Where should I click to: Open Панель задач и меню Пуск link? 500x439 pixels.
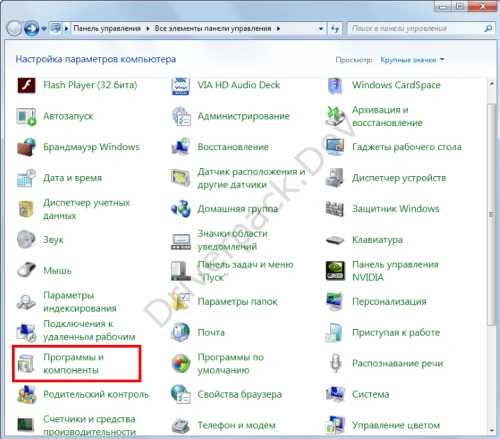(x=245, y=271)
